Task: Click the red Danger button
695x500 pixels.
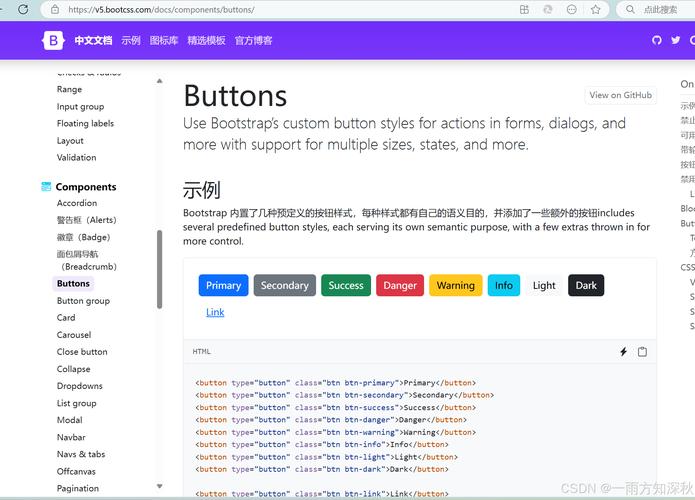Action: (x=400, y=285)
